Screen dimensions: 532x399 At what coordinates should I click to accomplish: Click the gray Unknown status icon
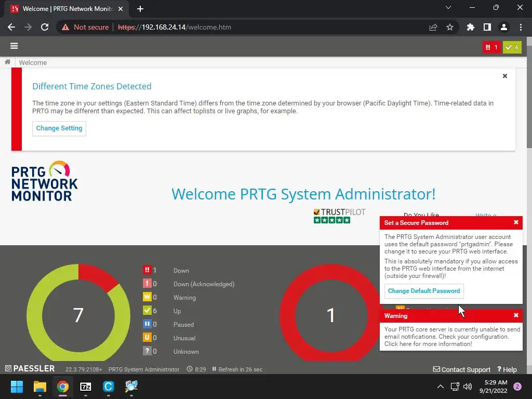click(x=147, y=351)
